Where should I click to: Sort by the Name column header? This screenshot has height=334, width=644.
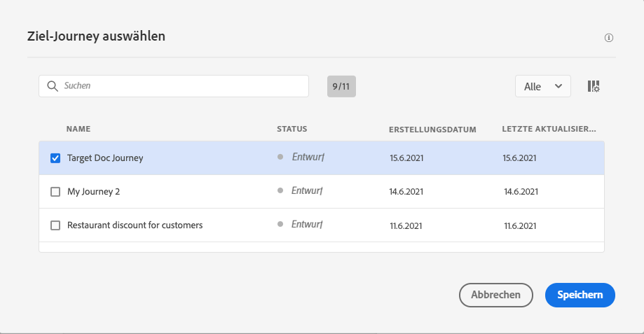78,129
